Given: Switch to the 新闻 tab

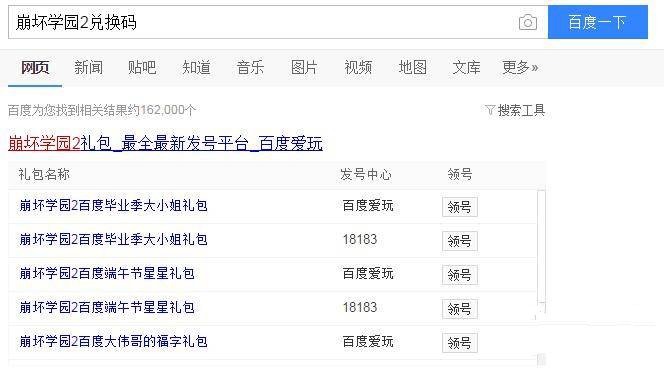Looking at the screenshot, I should tap(88, 68).
